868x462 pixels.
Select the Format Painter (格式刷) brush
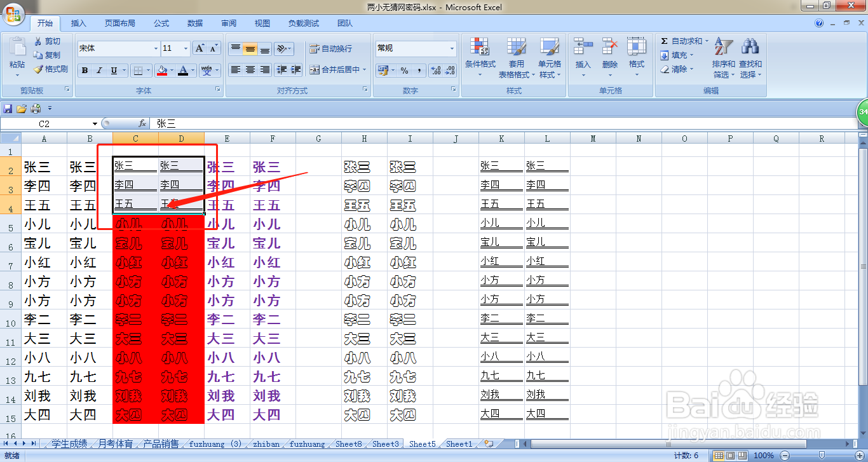[51, 69]
